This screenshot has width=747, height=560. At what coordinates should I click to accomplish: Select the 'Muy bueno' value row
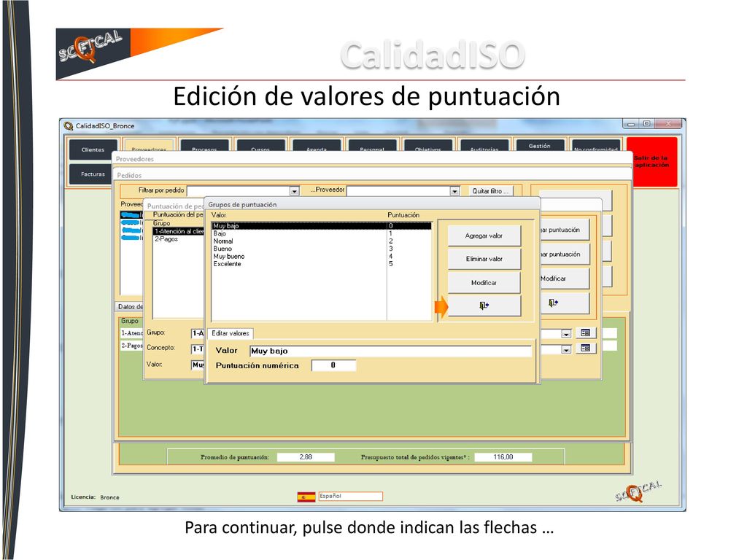coord(322,256)
